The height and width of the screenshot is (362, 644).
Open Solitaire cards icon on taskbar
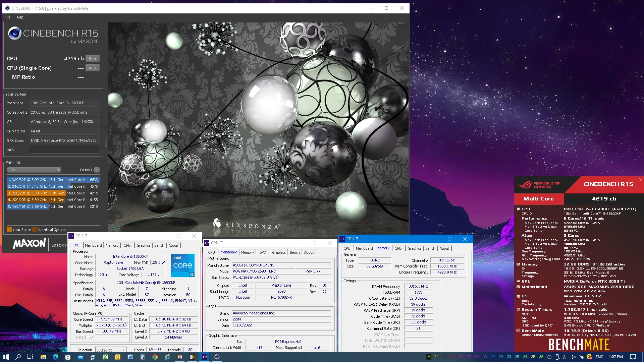tap(93, 357)
